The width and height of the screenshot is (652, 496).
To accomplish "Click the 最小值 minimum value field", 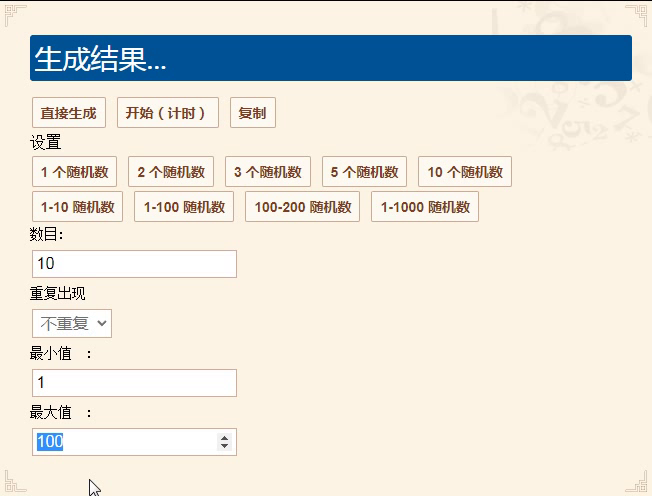I will point(134,383).
